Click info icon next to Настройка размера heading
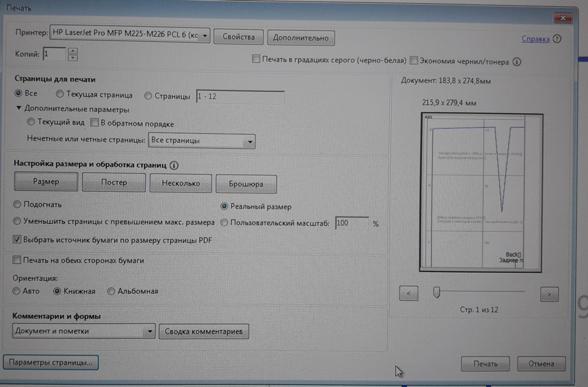The width and height of the screenshot is (588, 387). (x=174, y=165)
